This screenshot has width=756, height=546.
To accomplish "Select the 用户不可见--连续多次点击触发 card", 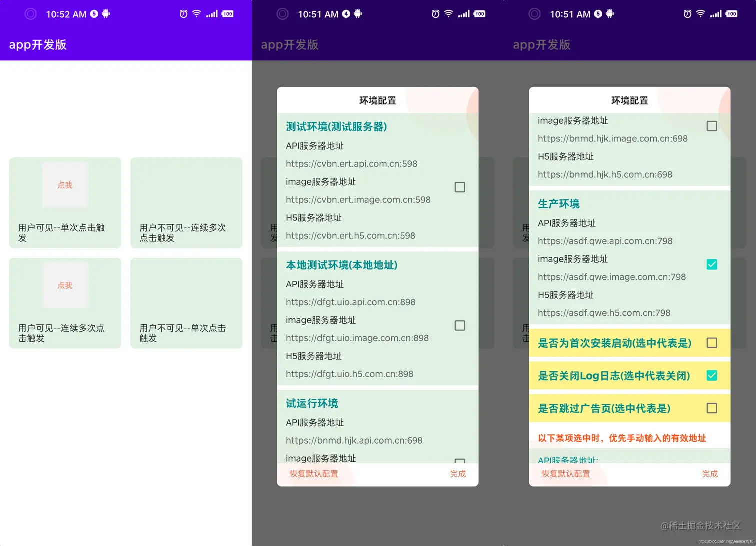I will point(186,203).
